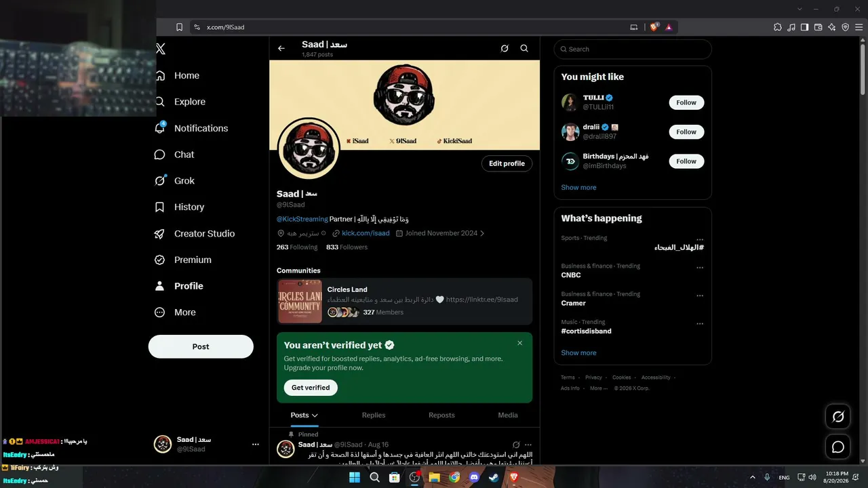Open the Windows Start menu

pyautogui.click(x=355, y=477)
